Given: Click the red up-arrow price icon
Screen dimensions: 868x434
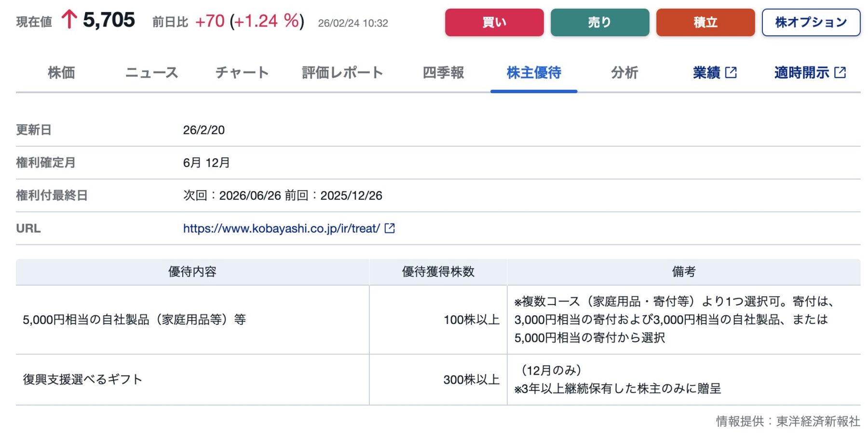Looking at the screenshot, I should [x=69, y=20].
